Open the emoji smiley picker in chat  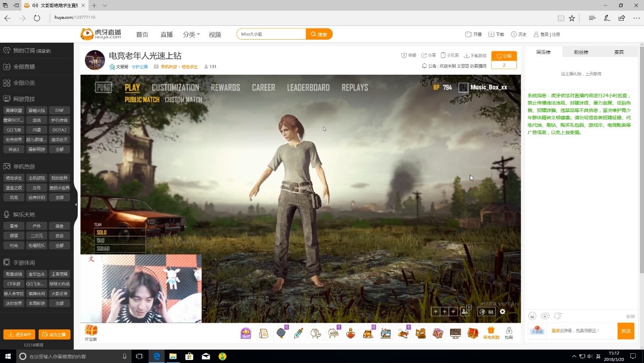pyautogui.click(x=532, y=316)
